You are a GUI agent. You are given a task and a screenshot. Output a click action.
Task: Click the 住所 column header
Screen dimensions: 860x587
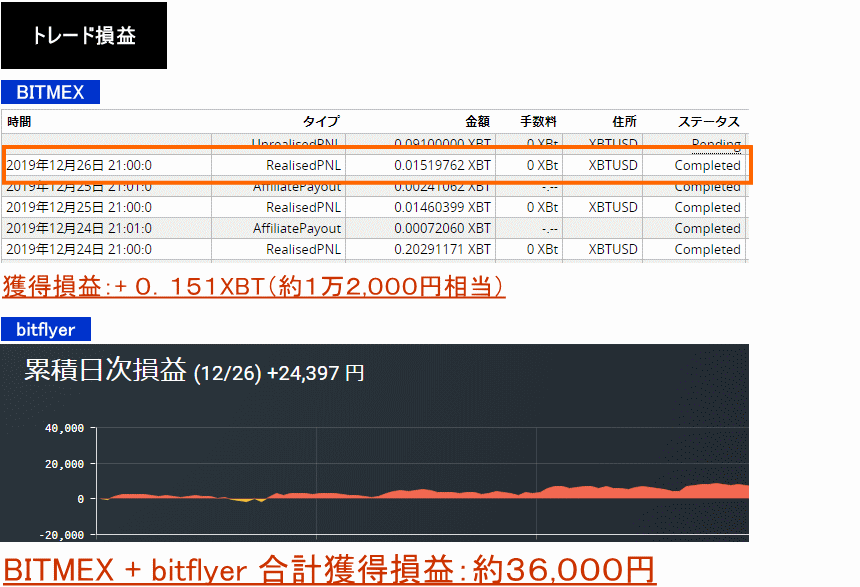[624, 121]
